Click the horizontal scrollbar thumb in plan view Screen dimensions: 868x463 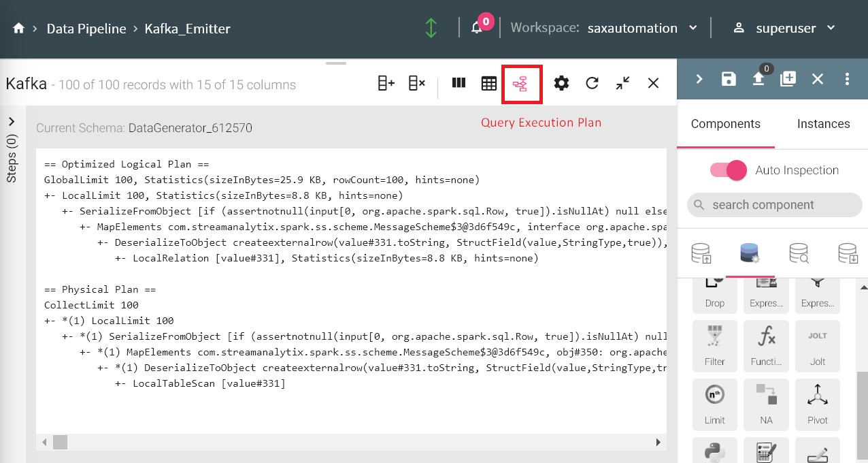[61, 443]
